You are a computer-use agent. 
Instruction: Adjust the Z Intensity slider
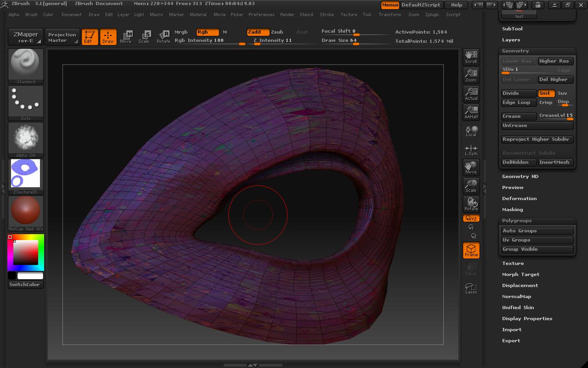click(283, 40)
